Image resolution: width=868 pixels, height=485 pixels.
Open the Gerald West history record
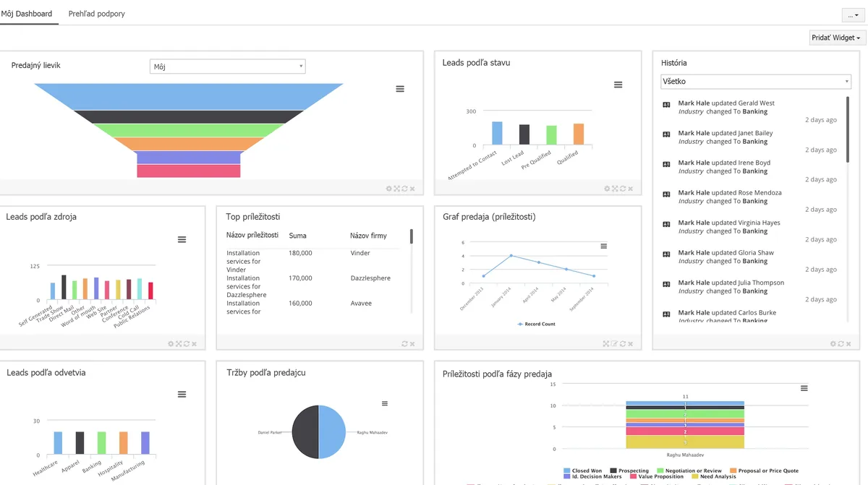pyautogui.click(x=756, y=103)
